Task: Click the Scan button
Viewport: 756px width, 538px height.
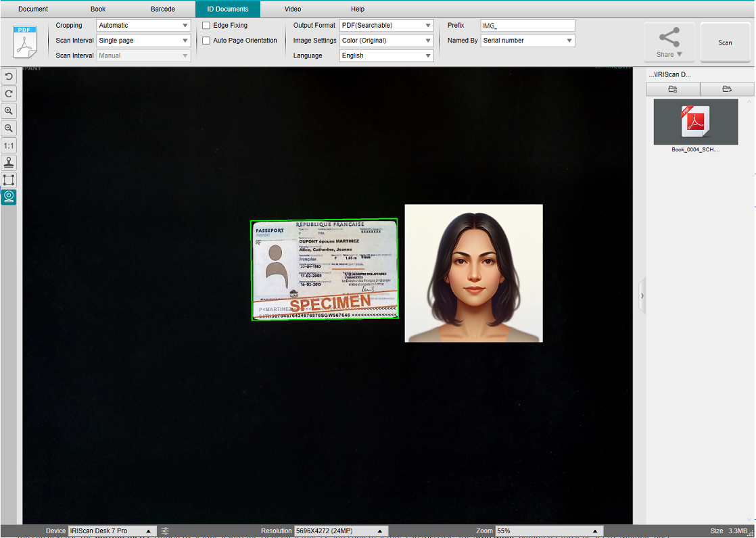Action: [x=725, y=43]
